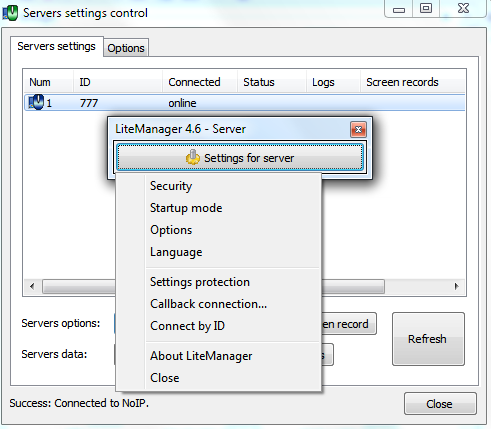Click the horizontal scrollbar right arrow
The height and width of the screenshot is (429, 491).
coord(456,286)
